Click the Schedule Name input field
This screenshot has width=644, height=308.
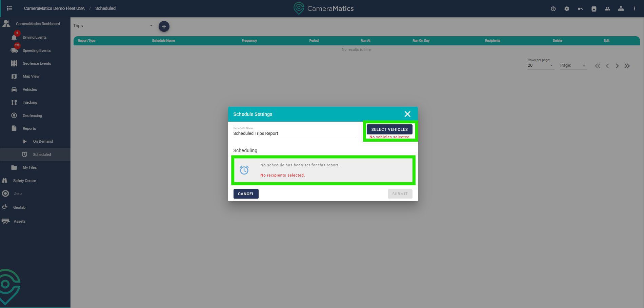[294, 134]
